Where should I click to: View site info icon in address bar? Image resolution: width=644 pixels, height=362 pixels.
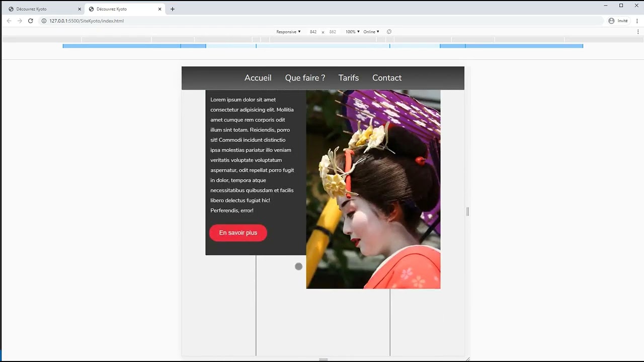click(44, 21)
